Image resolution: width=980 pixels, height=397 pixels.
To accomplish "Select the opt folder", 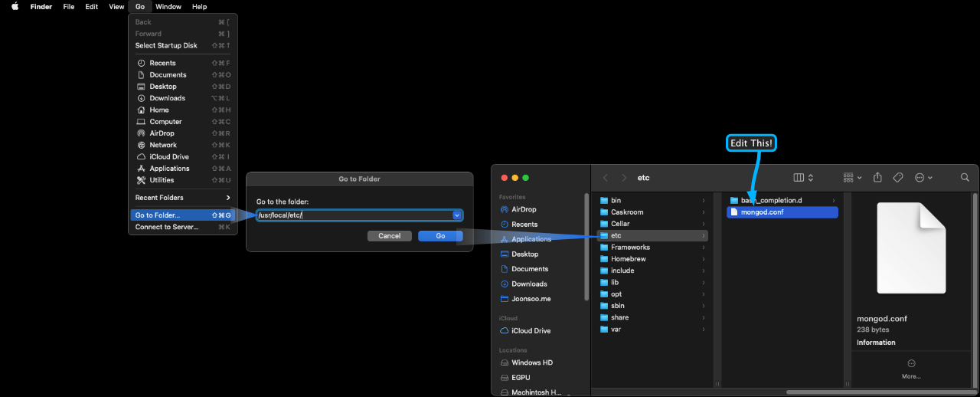I will click(x=653, y=294).
